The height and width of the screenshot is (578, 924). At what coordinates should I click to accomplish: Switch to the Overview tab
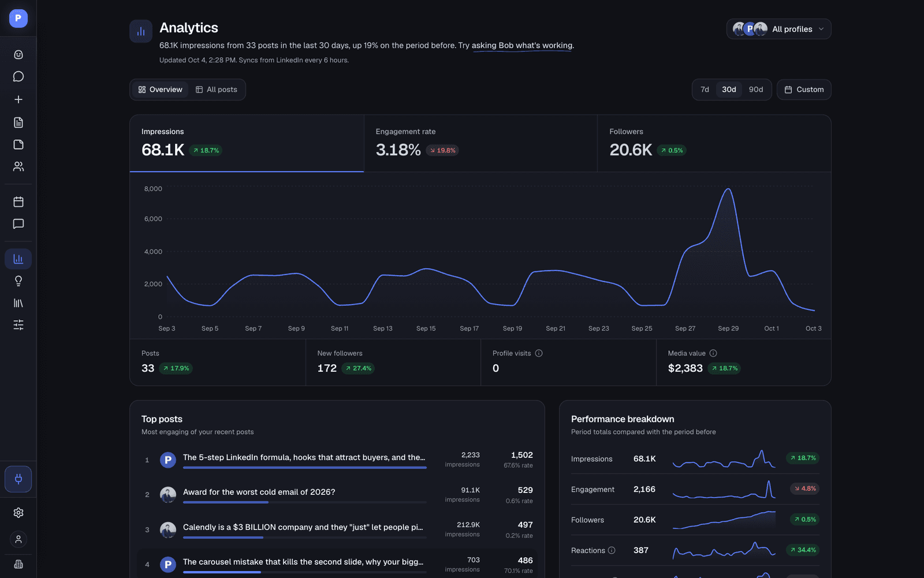(161, 90)
